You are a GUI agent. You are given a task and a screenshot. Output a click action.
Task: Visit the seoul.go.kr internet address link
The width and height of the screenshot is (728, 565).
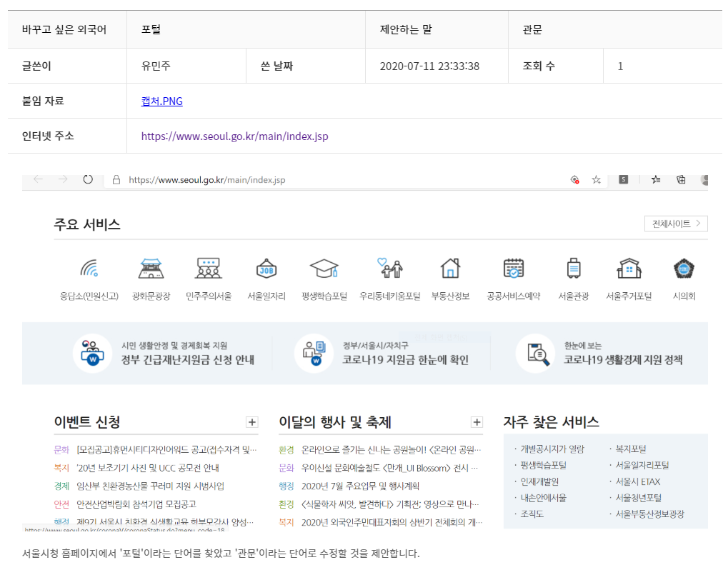234,136
